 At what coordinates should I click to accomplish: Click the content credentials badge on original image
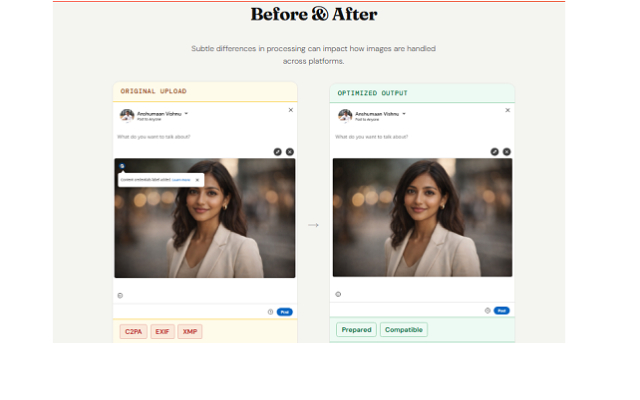pyautogui.click(x=121, y=167)
